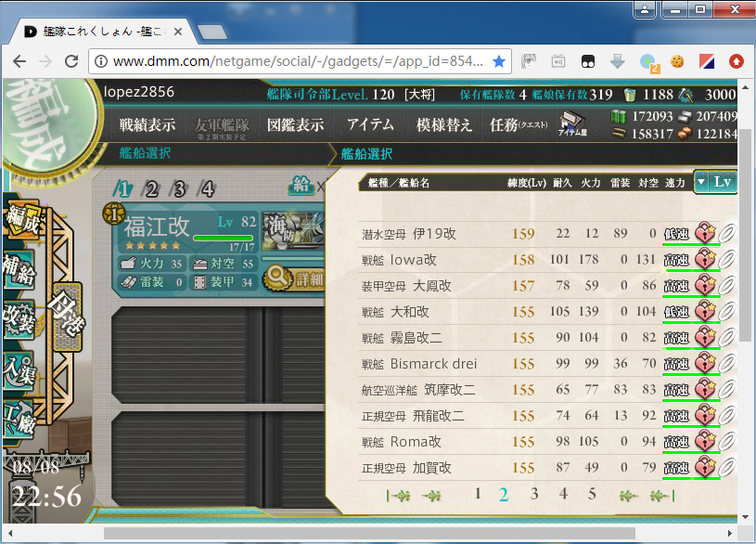Switch to fleet 4 tab
Viewport: 756px width, 544px height.
(208, 189)
